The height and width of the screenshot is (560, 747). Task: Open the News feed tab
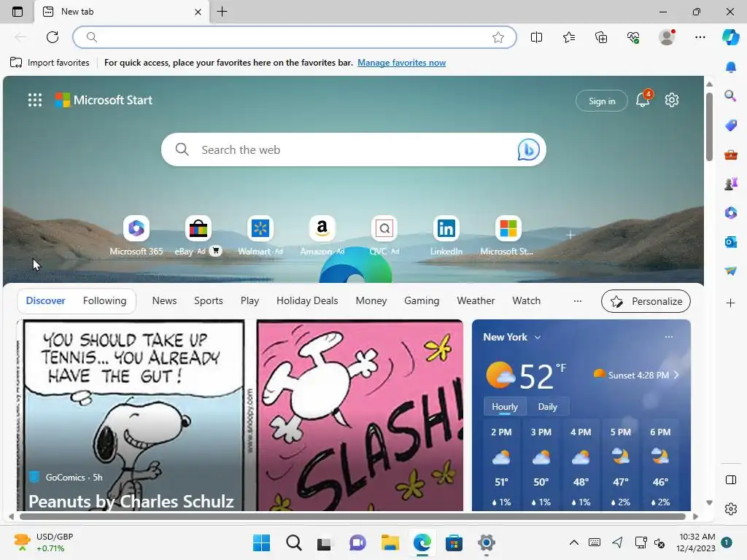[x=164, y=300]
